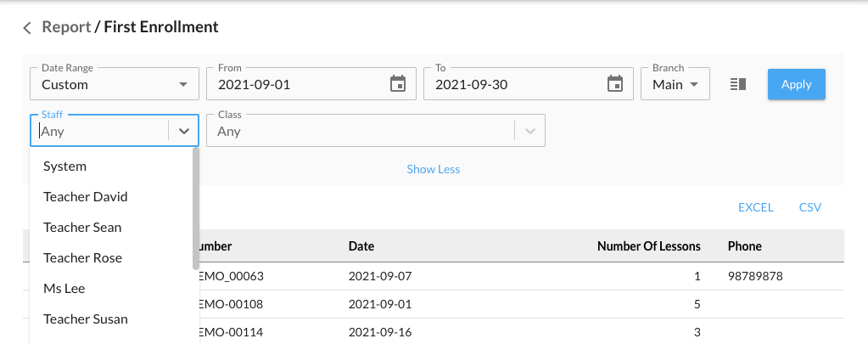The height and width of the screenshot is (344, 868).
Task: Select the date cell 2021-09-07
Action: coord(380,276)
